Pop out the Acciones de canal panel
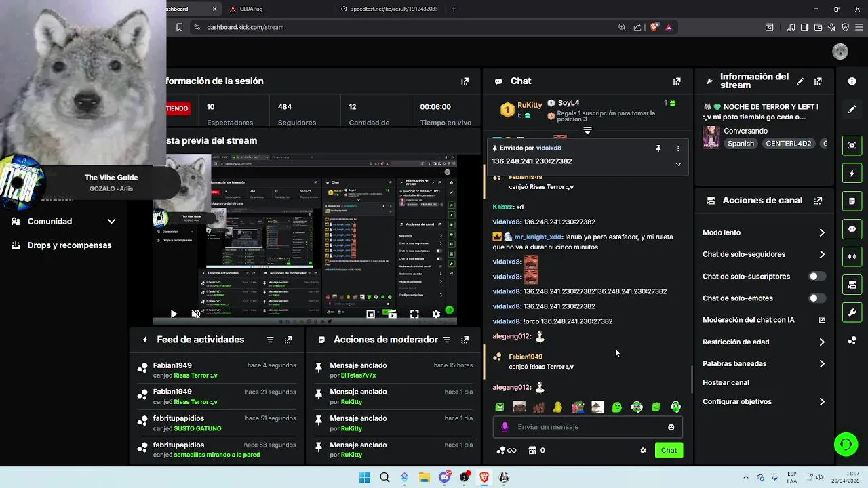Viewport: 868px width, 488px height. click(818, 201)
